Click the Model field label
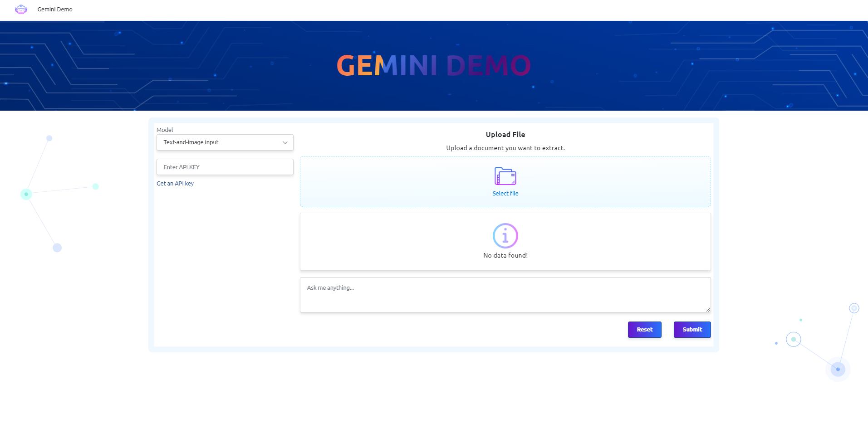The image size is (868, 424). click(164, 130)
